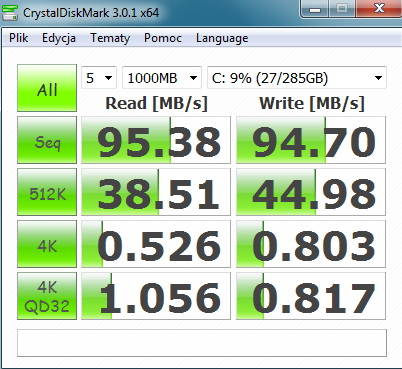Start the 512K benchmark test

tap(47, 192)
